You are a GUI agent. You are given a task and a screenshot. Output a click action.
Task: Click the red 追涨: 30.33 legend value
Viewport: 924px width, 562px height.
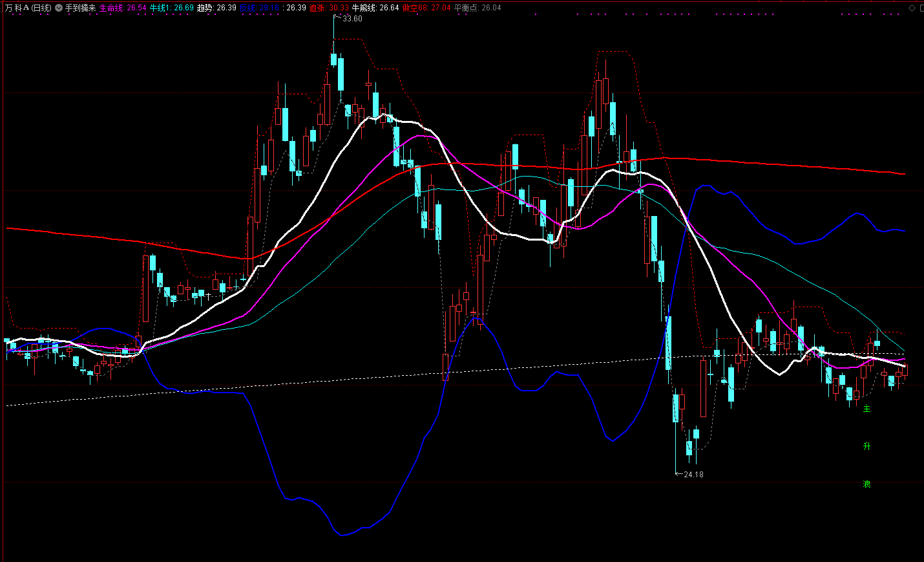point(329,8)
